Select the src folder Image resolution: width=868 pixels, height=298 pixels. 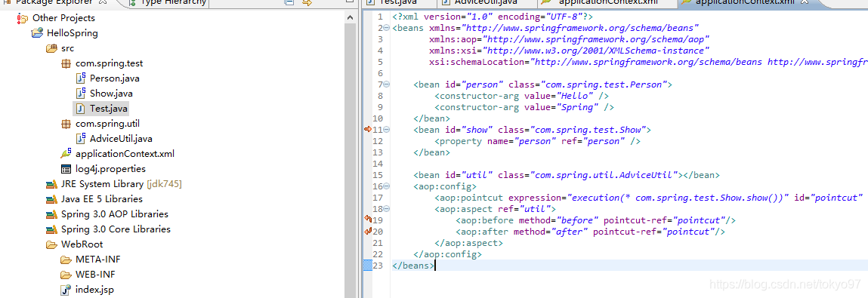(x=67, y=48)
